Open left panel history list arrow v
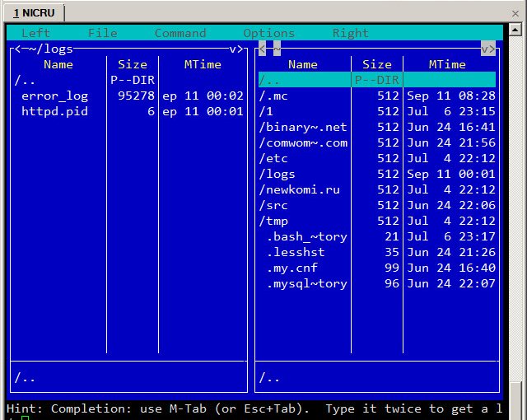 coord(233,49)
